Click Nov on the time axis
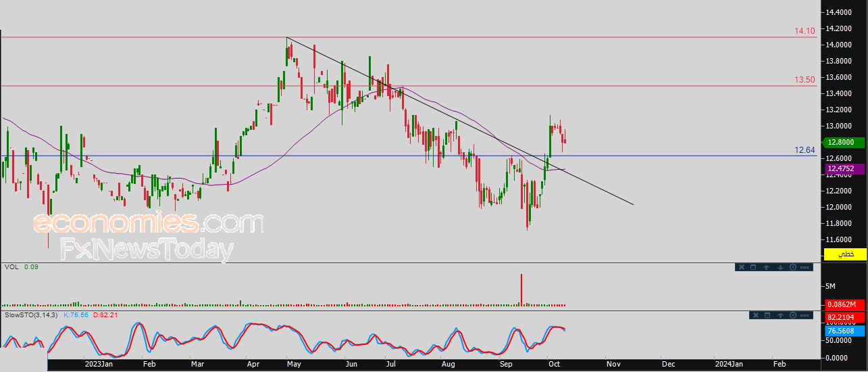Screen dimensions: 868x372 613,364
